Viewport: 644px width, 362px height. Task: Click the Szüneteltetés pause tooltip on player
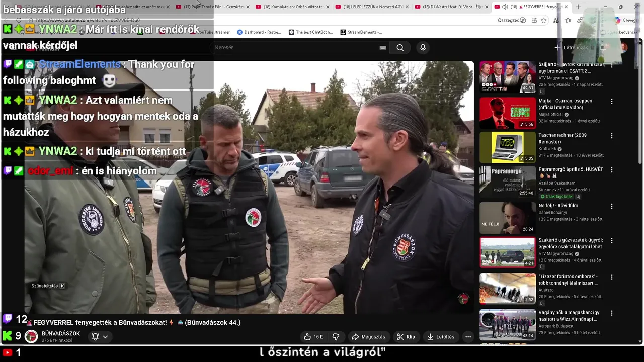click(48, 286)
